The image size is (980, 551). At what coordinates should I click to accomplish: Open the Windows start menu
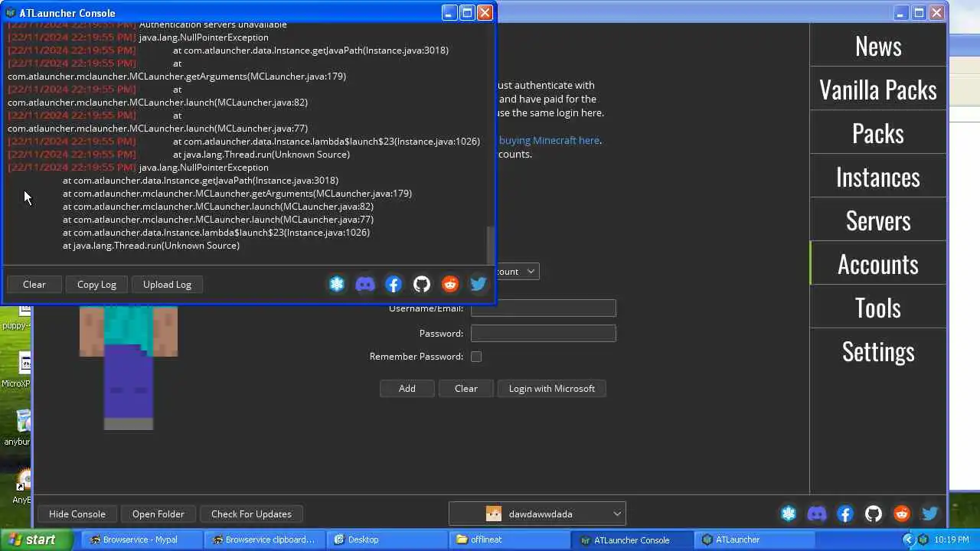click(x=38, y=540)
